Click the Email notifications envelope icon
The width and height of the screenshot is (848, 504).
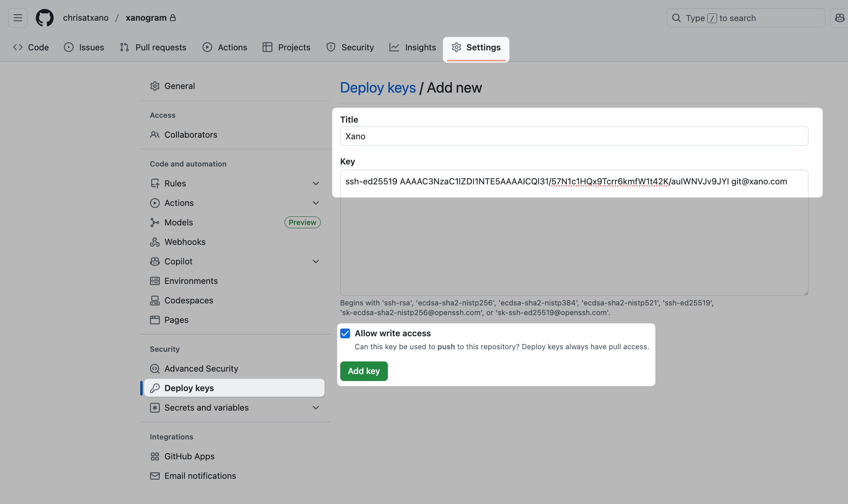point(154,476)
